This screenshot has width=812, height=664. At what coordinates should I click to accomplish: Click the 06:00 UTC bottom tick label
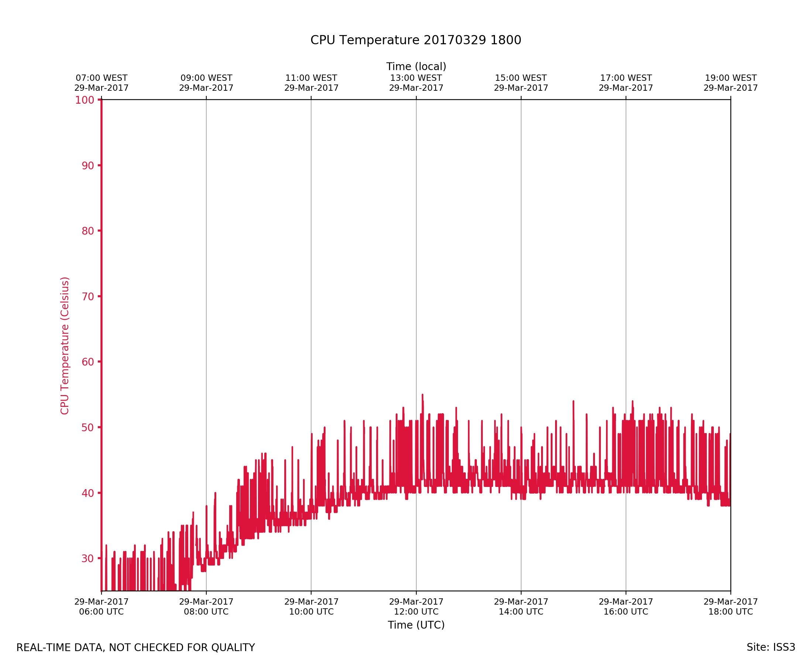point(101,606)
